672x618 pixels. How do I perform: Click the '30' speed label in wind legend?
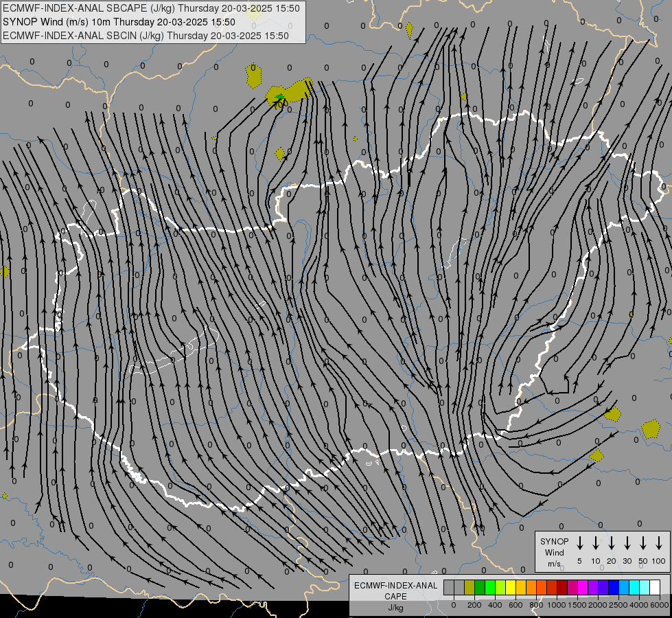[x=627, y=561]
